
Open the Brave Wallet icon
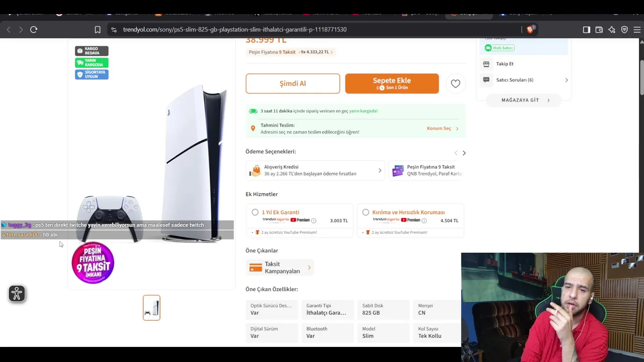click(599, 30)
